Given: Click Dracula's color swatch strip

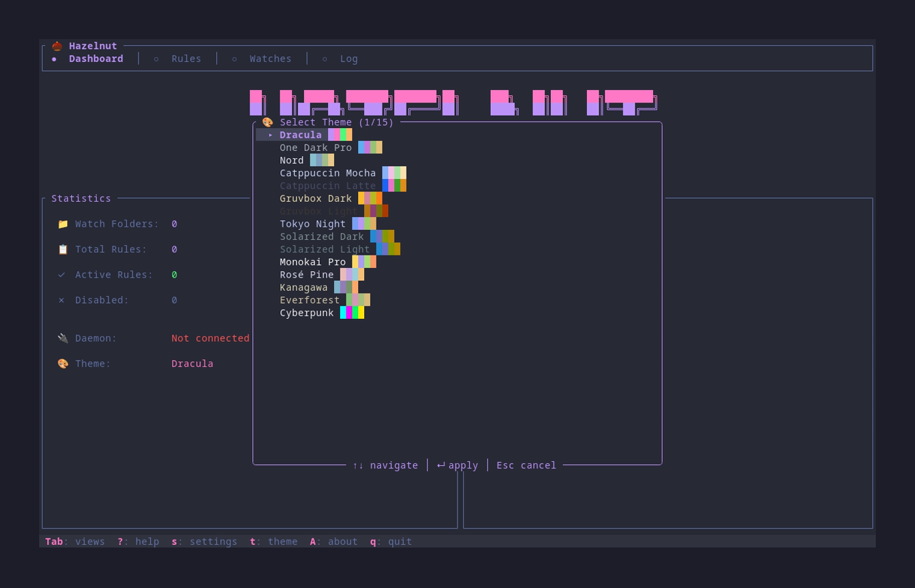Looking at the screenshot, I should click(339, 135).
